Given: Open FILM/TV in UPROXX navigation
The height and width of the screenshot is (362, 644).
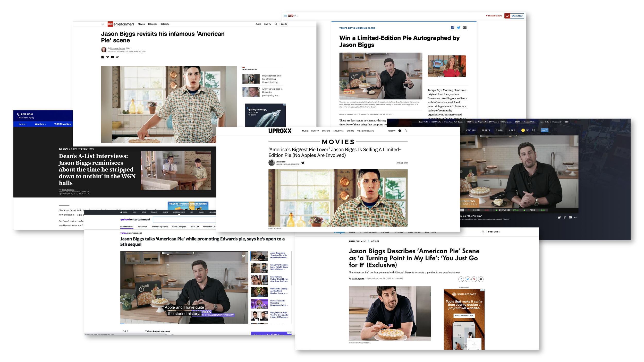Looking at the screenshot, I should point(315,131).
